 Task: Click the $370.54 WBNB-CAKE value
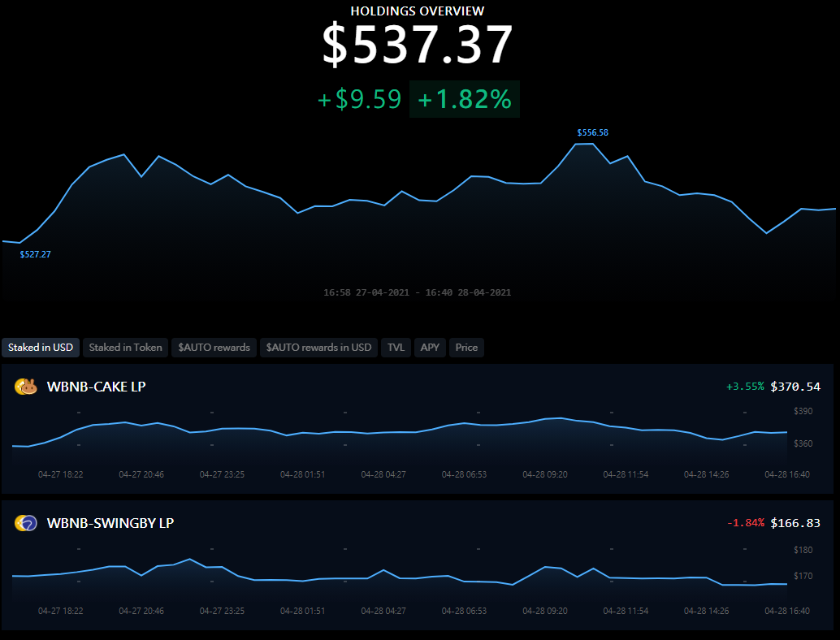795,387
